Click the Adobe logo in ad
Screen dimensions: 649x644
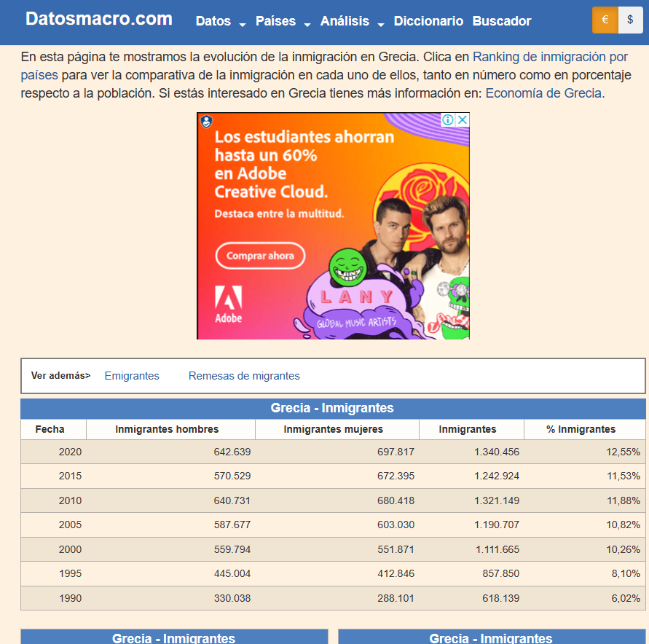(229, 305)
